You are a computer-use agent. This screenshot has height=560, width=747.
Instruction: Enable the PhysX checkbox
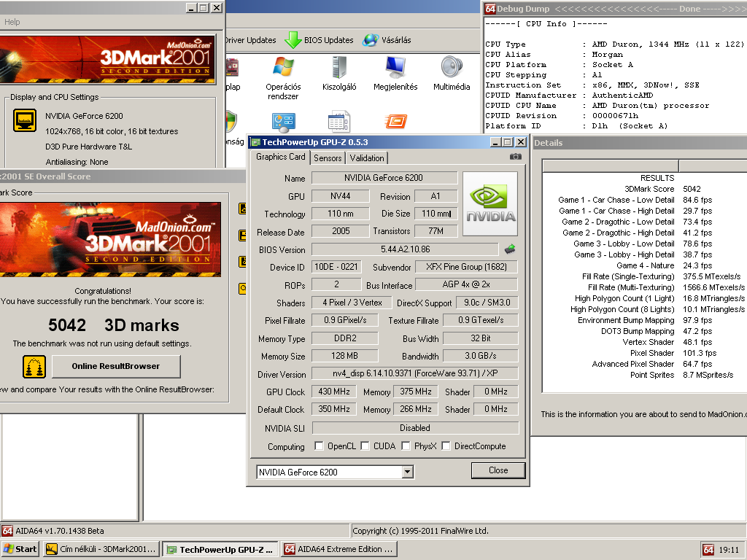(406, 446)
